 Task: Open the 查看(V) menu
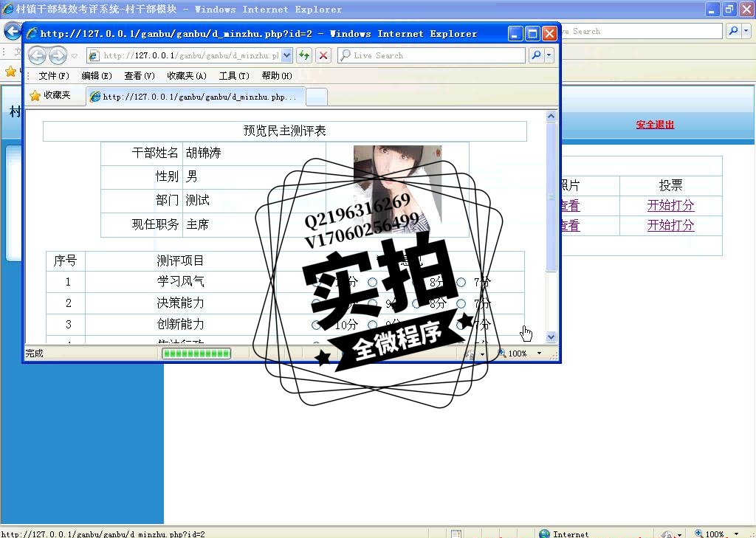pyautogui.click(x=140, y=76)
